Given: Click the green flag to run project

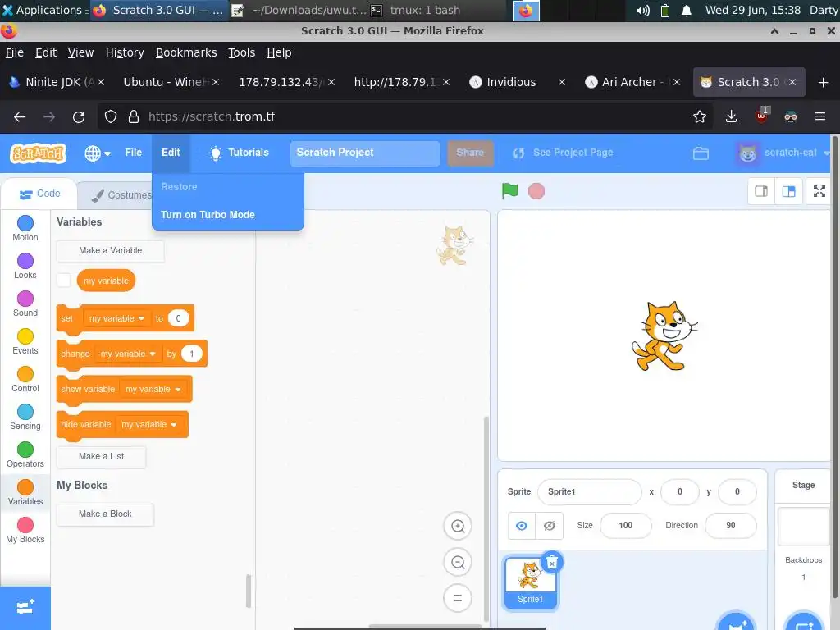Looking at the screenshot, I should pos(509,190).
